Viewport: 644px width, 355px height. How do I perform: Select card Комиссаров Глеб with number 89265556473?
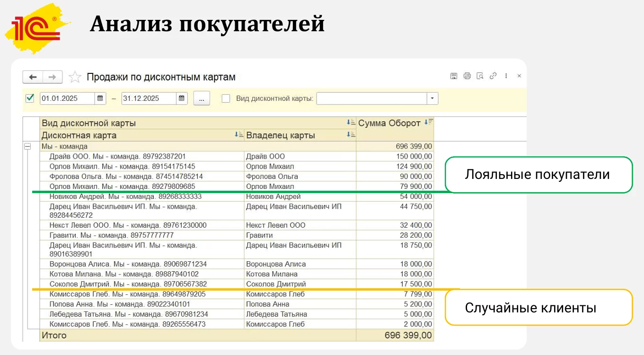click(x=142, y=324)
